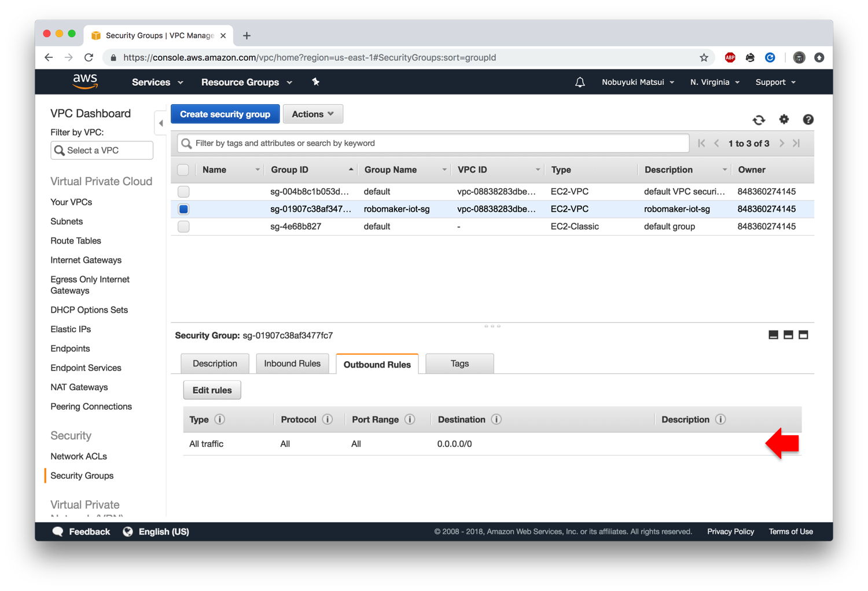Refresh the security groups list
This screenshot has height=591, width=868.
coord(759,120)
